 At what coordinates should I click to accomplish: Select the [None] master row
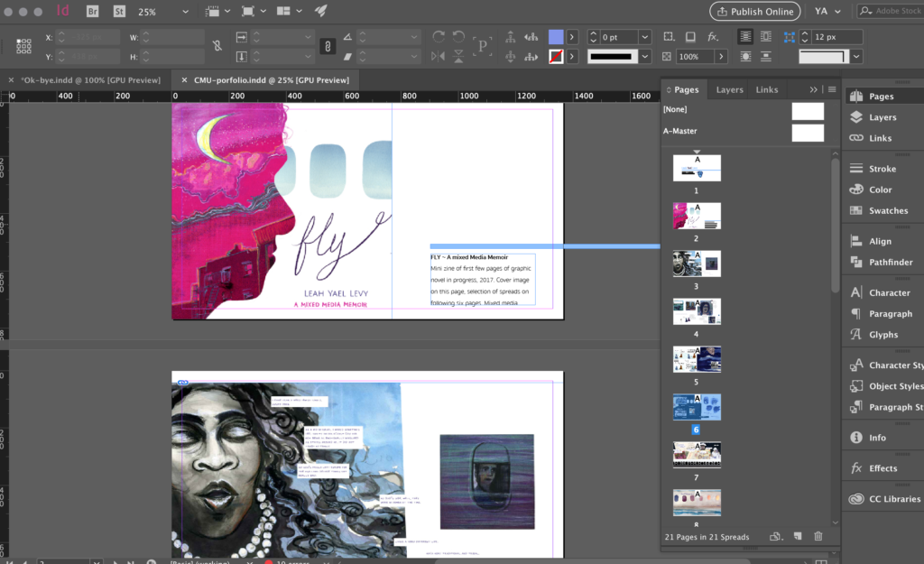744,109
